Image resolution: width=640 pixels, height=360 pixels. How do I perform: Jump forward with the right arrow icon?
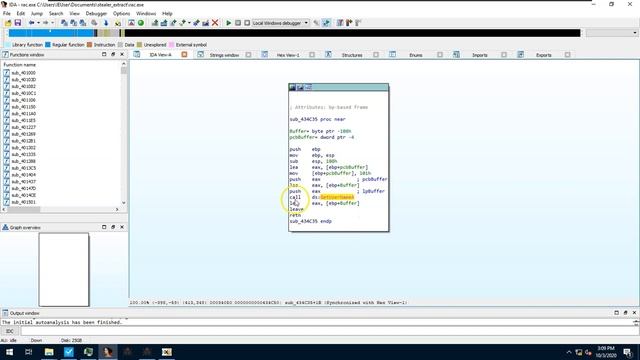coord(45,23)
